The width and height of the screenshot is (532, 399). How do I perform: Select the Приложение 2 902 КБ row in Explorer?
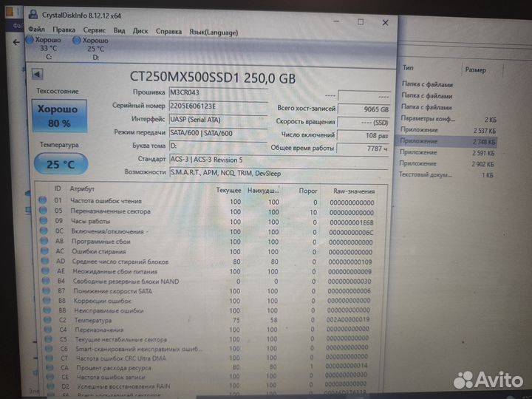(x=446, y=163)
